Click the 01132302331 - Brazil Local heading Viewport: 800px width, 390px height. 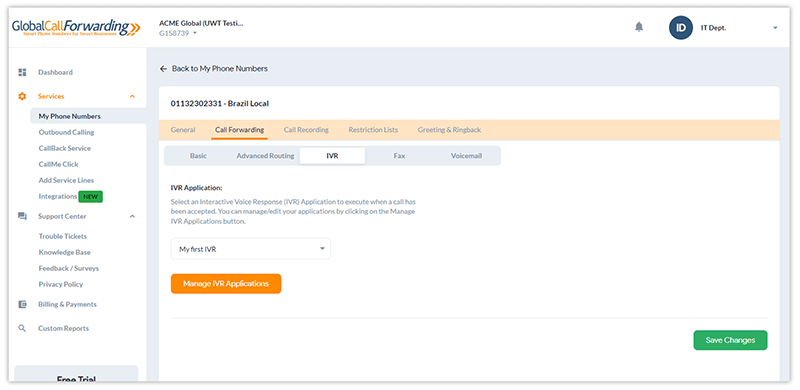point(220,104)
